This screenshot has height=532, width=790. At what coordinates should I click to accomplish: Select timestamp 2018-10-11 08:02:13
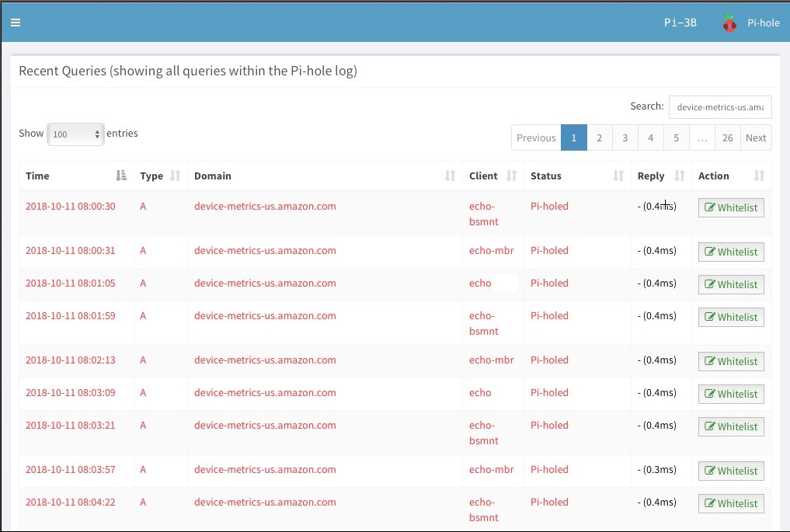click(x=71, y=360)
